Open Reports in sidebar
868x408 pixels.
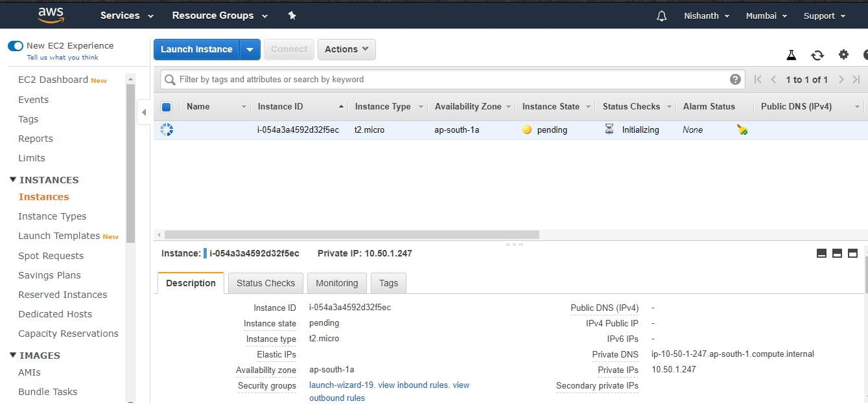[x=36, y=139]
